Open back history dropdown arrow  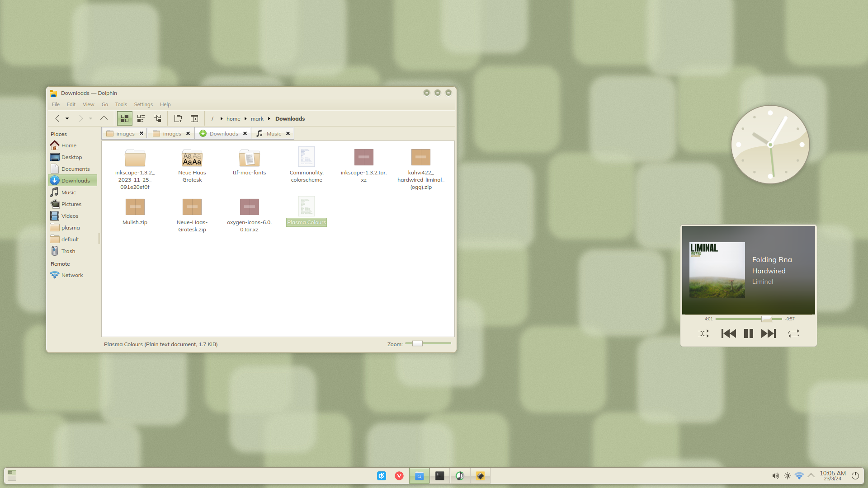point(67,119)
